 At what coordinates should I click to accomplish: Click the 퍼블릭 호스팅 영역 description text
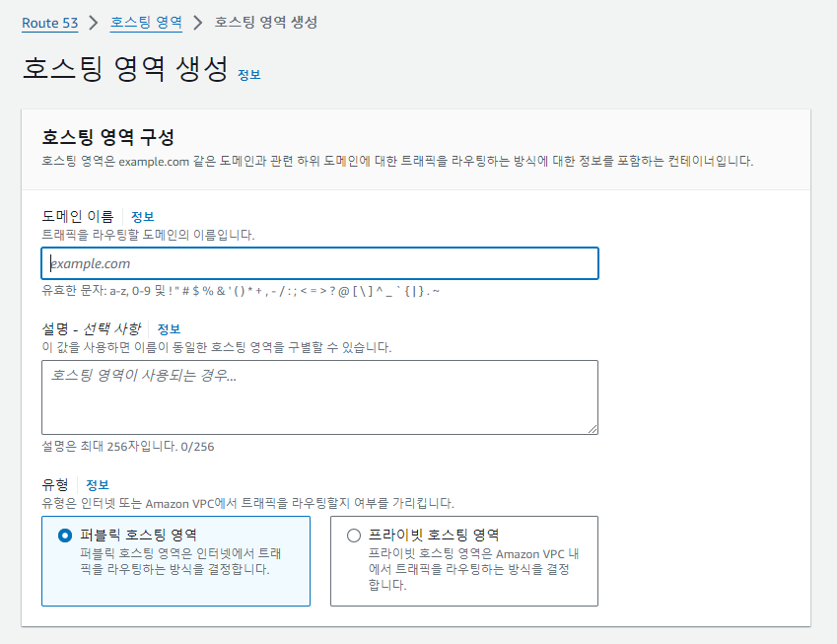click(x=181, y=561)
